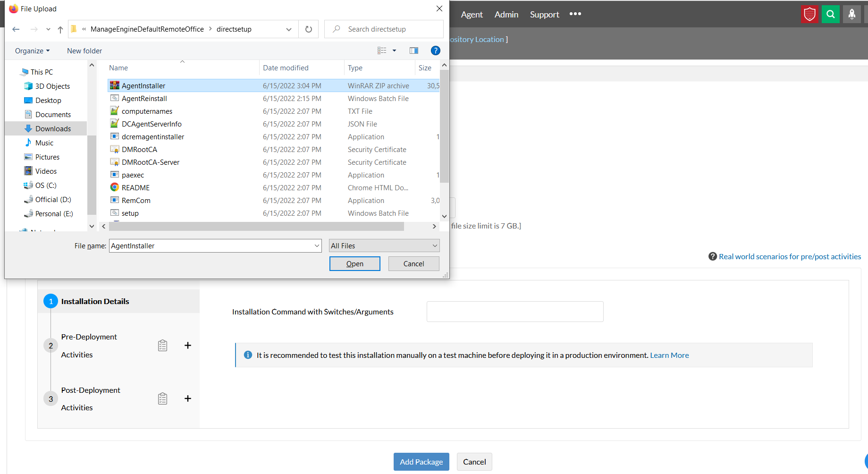
Task: Open Pre-Deployment templates clipboard icon
Action: [162, 346]
